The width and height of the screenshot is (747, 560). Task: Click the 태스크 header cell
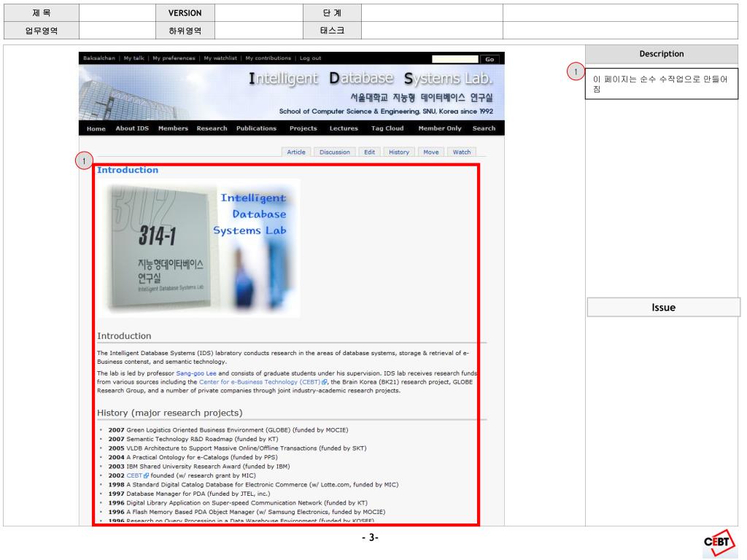click(x=332, y=31)
